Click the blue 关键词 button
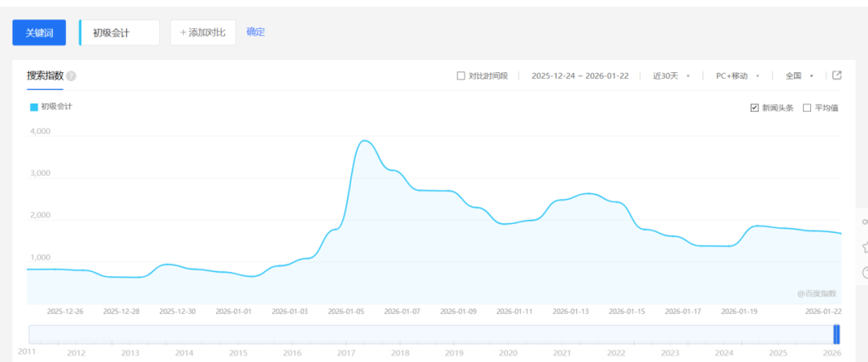This screenshot has height=362, width=868. [39, 33]
